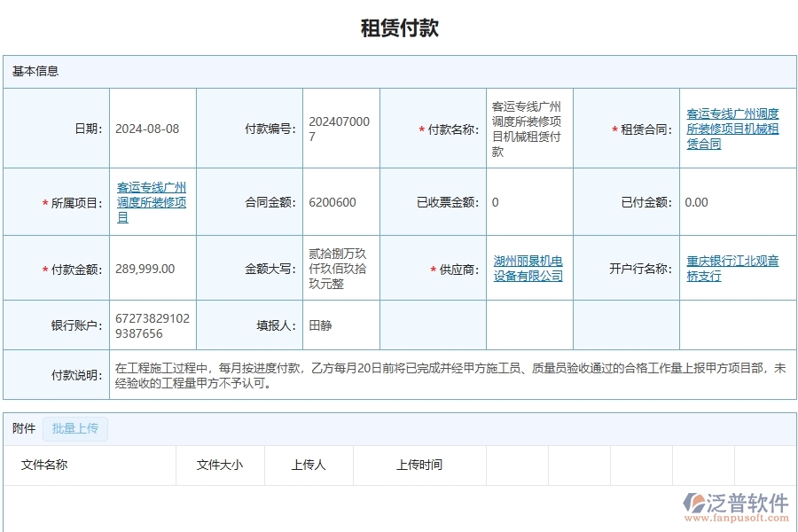Viewport: 798px width, 532px height.
Task: Open bank branch link 重庆银行江北观音桥支行
Action: pyautogui.click(x=731, y=268)
